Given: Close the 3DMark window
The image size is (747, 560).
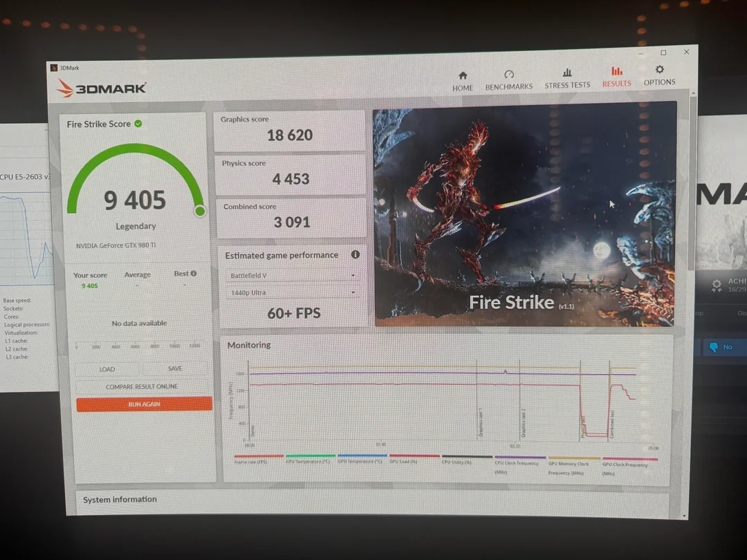Looking at the screenshot, I should coord(687,52).
